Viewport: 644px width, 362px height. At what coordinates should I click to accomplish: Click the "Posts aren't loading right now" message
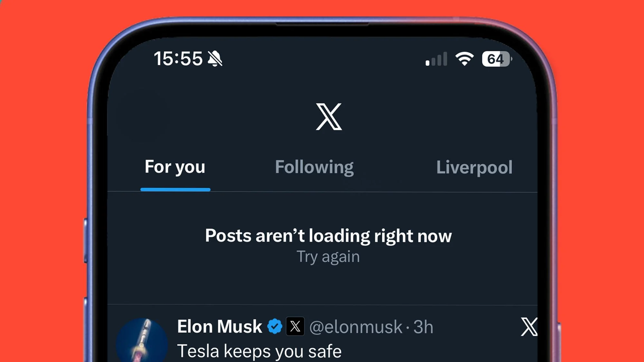click(328, 236)
